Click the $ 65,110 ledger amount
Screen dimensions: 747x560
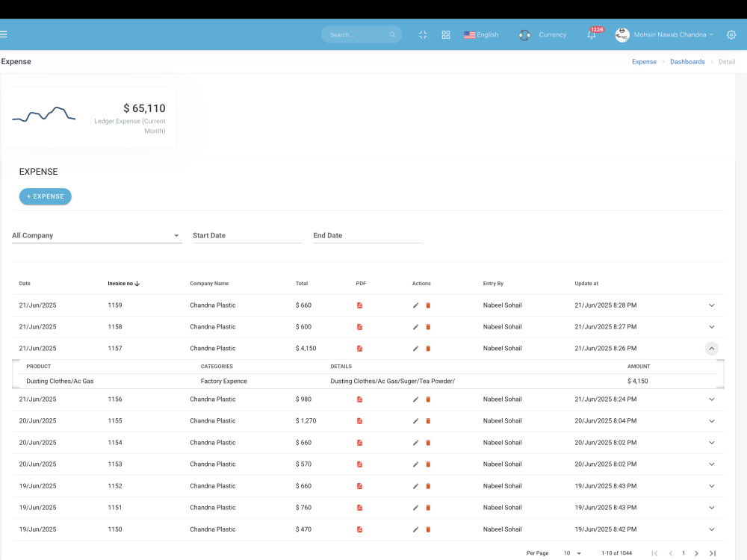click(x=144, y=108)
